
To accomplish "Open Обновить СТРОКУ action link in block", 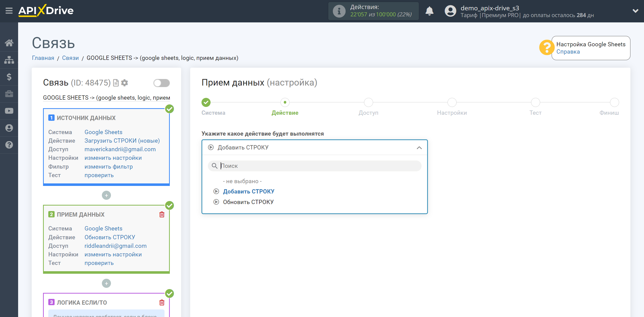I will pos(110,237).
